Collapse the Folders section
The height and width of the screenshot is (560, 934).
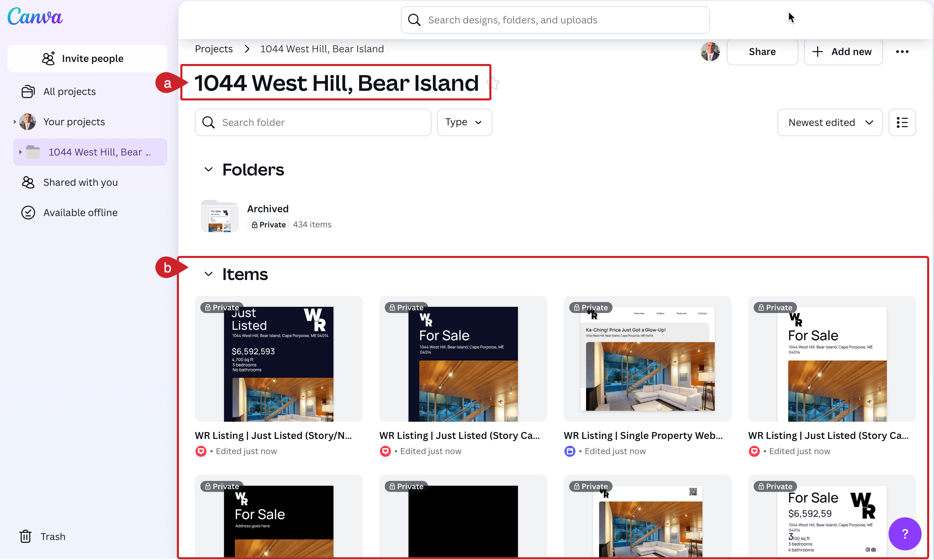coord(208,170)
